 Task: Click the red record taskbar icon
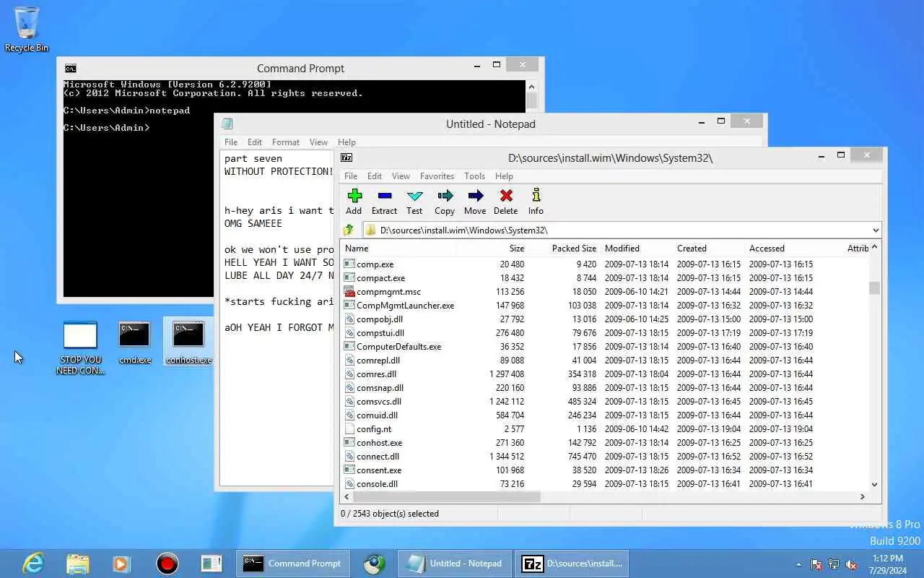pos(167,564)
